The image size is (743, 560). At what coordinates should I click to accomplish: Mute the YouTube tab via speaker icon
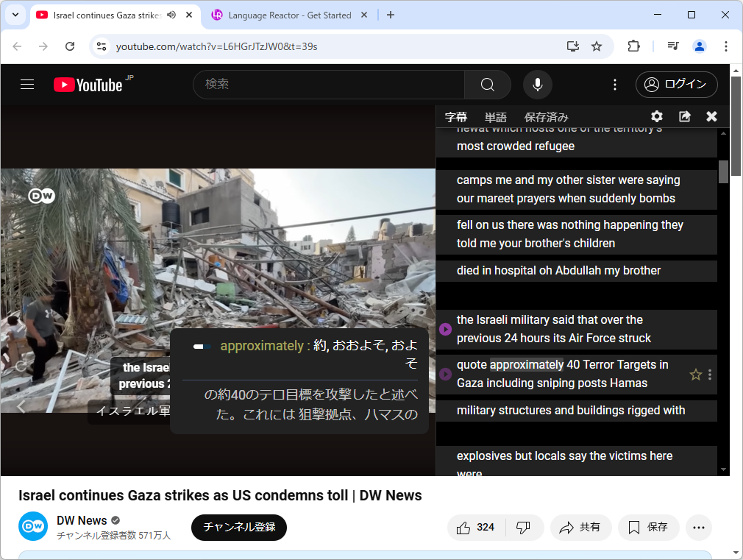pyautogui.click(x=171, y=15)
